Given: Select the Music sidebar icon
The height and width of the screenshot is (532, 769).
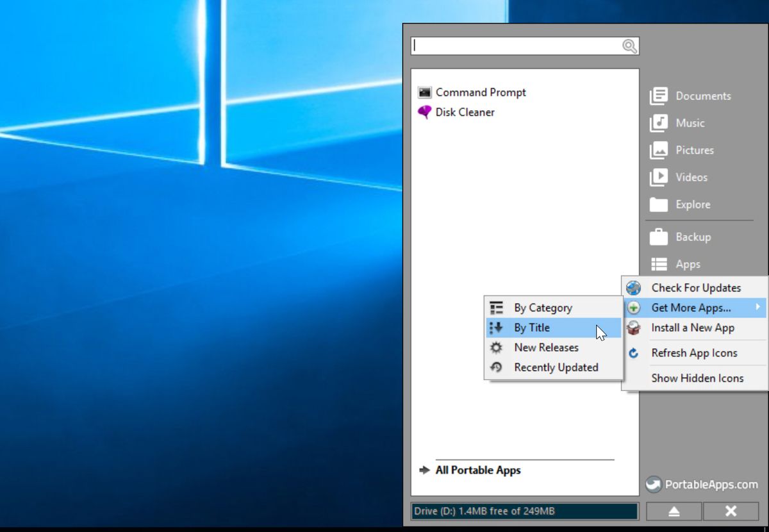Looking at the screenshot, I should (x=659, y=122).
